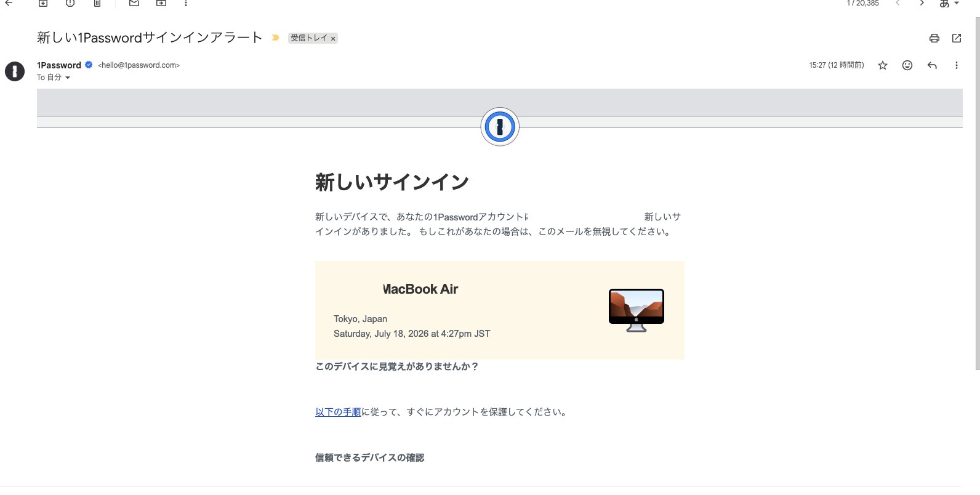Screen dimensions: 980x495
Task: Delete this email with the trash icon
Action: point(97,3)
